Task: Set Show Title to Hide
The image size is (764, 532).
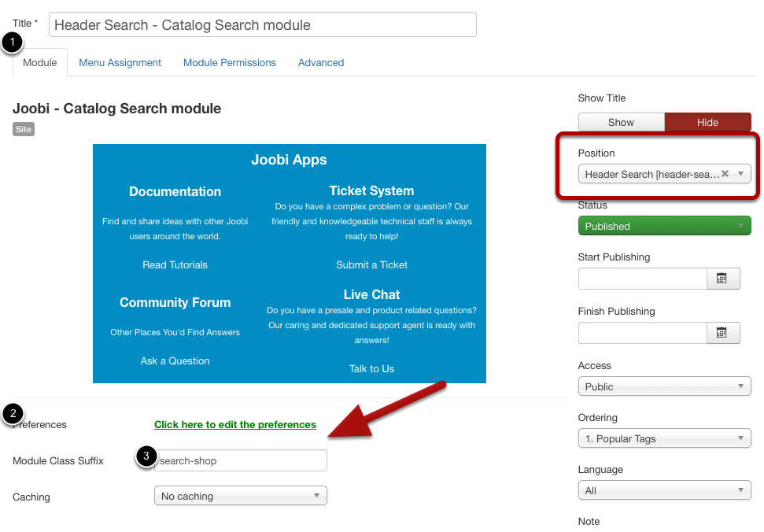Action: tap(707, 122)
